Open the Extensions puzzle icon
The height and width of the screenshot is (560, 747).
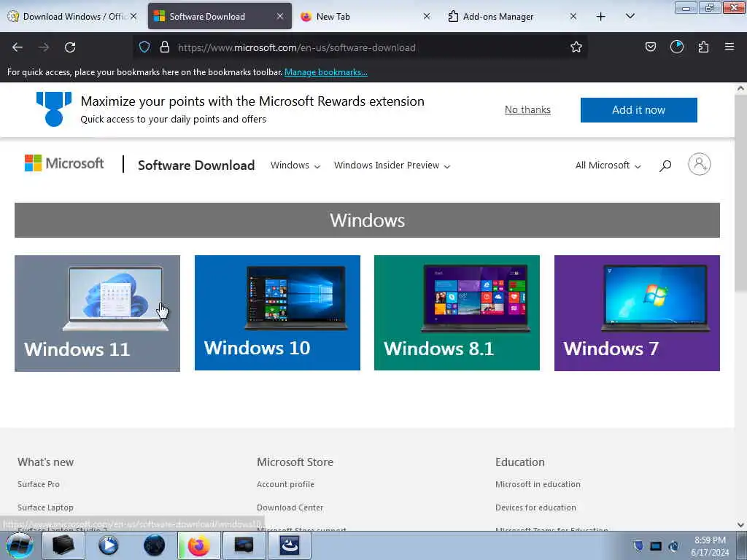coord(703,47)
